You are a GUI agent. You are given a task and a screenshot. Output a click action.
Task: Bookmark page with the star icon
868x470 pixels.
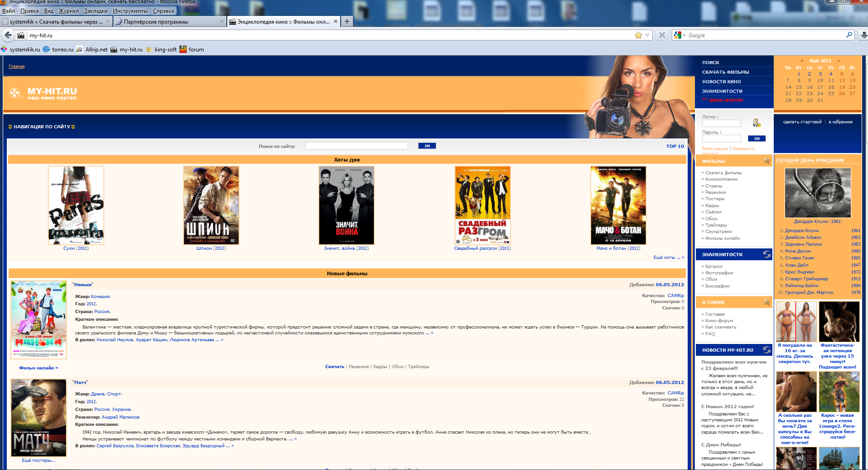pyautogui.click(x=638, y=35)
